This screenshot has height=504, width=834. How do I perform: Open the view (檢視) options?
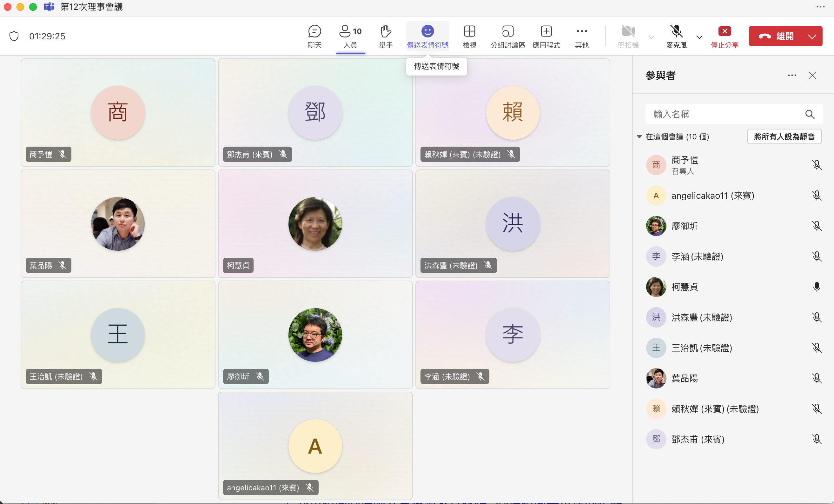point(469,36)
